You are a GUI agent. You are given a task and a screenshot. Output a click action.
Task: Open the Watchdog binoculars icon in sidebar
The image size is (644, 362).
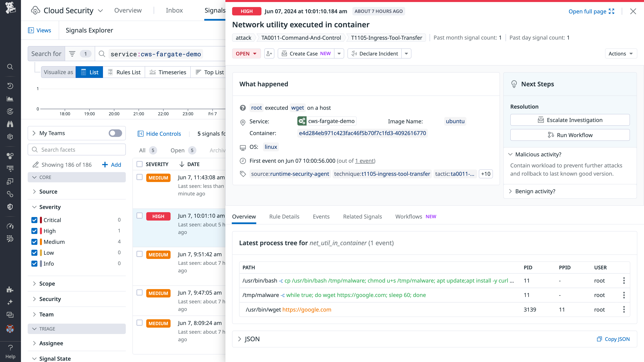pyautogui.click(x=10, y=124)
